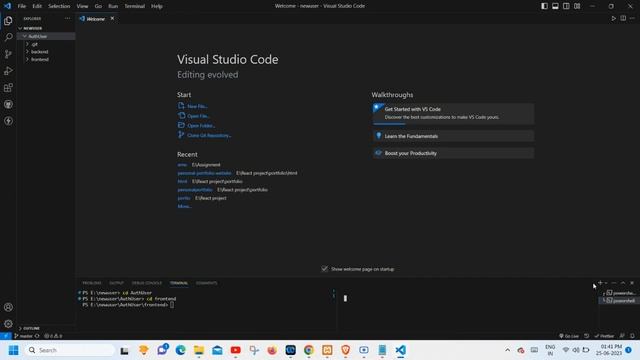Close the terminal panel
Viewport: 640px width, 360px height.
pyautogui.click(x=632, y=283)
